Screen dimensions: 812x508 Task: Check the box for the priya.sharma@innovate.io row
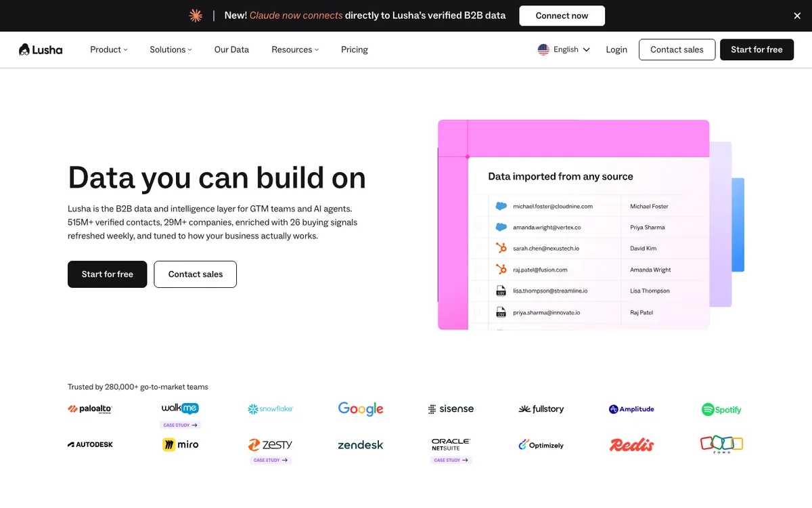coord(478,312)
